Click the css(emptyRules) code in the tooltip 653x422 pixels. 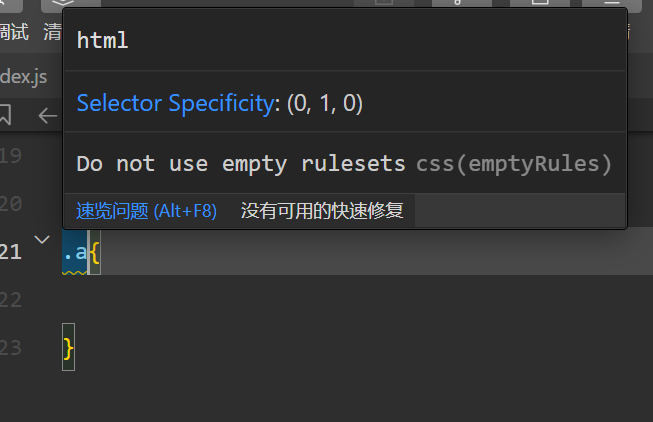pos(513,164)
